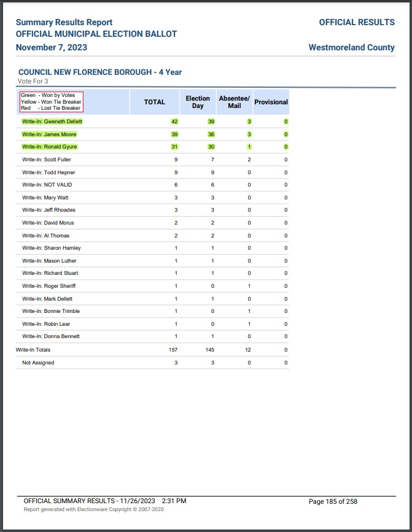Click the color legend box
This screenshot has width=412, height=532.
(x=51, y=102)
